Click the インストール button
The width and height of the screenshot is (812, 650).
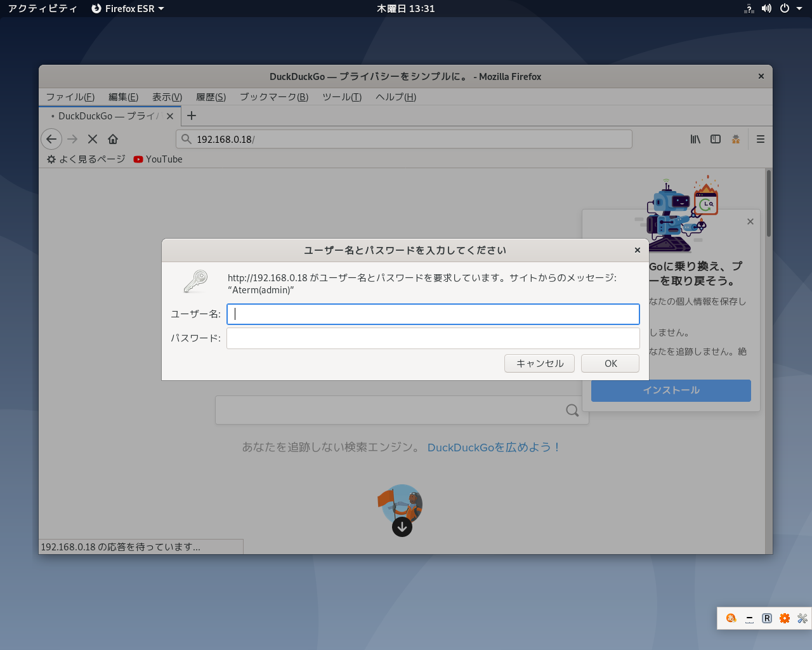(x=671, y=390)
